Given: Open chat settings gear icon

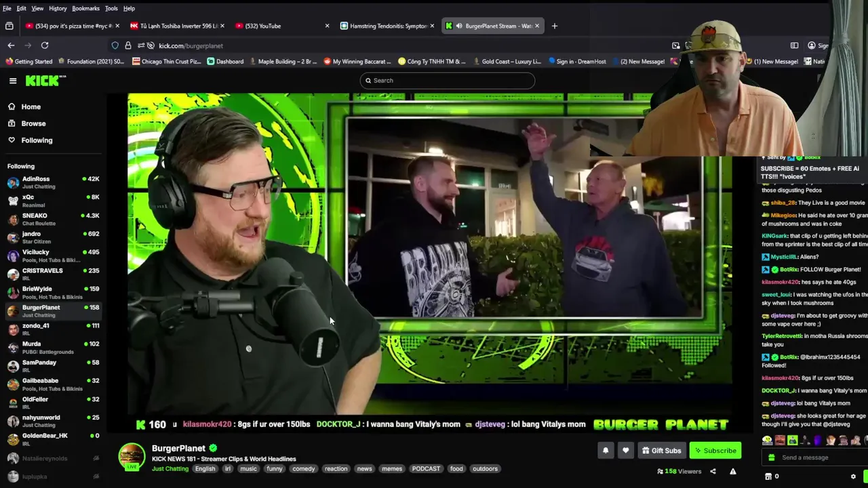Looking at the screenshot, I should [x=853, y=476].
